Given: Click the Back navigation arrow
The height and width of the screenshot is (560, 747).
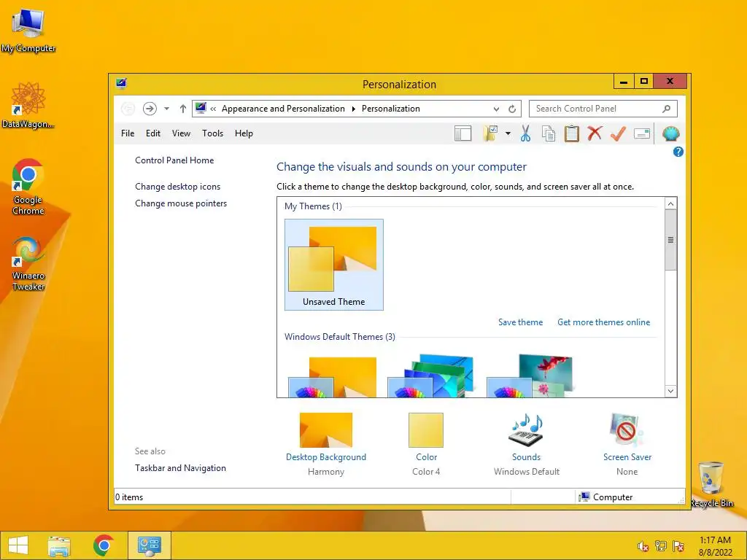Looking at the screenshot, I should pyautogui.click(x=128, y=109).
